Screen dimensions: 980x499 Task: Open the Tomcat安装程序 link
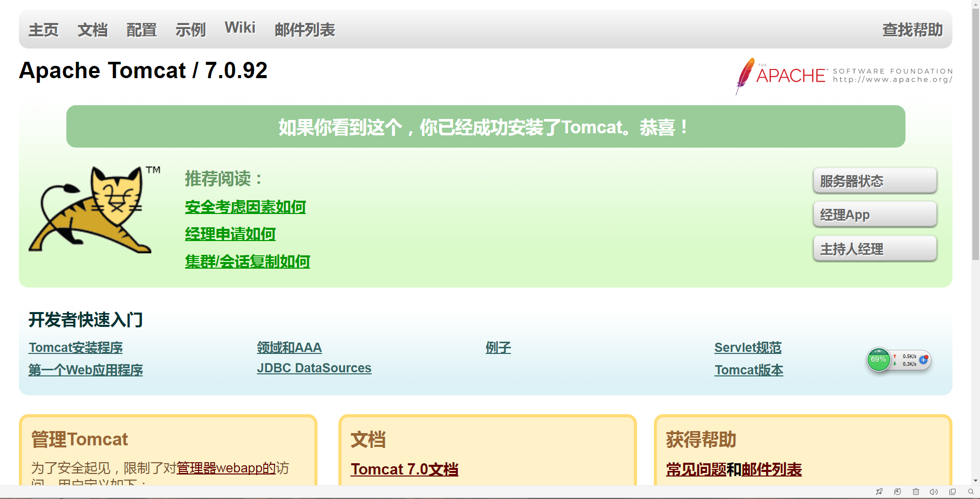pos(76,347)
